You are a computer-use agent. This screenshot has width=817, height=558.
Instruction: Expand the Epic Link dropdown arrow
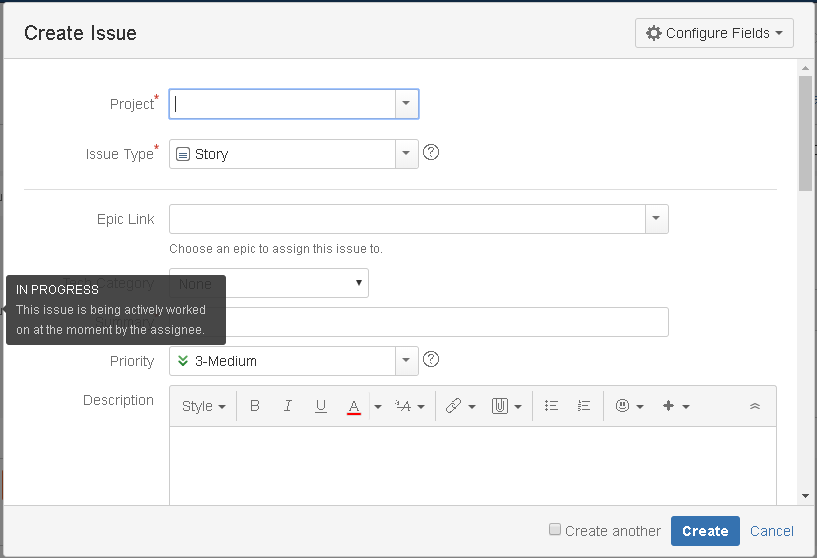657,219
